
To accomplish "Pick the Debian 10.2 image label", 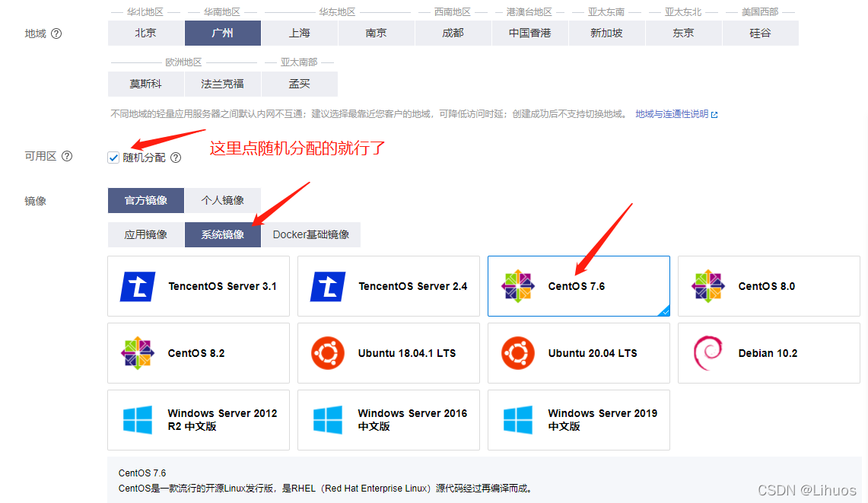I will pos(768,353).
